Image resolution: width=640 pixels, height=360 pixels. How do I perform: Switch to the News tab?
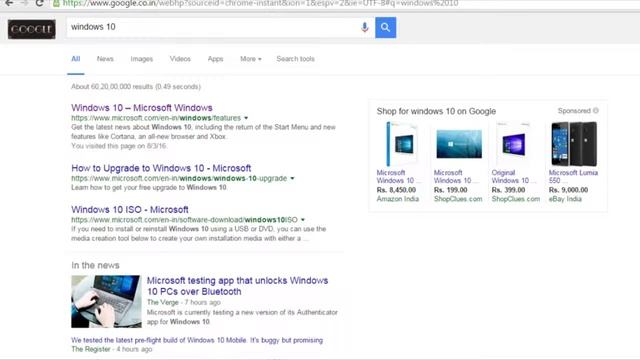(x=105, y=59)
